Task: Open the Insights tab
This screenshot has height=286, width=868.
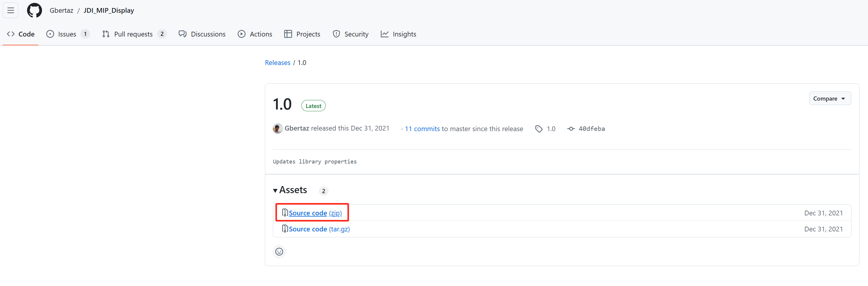Action: [x=399, y=34]
